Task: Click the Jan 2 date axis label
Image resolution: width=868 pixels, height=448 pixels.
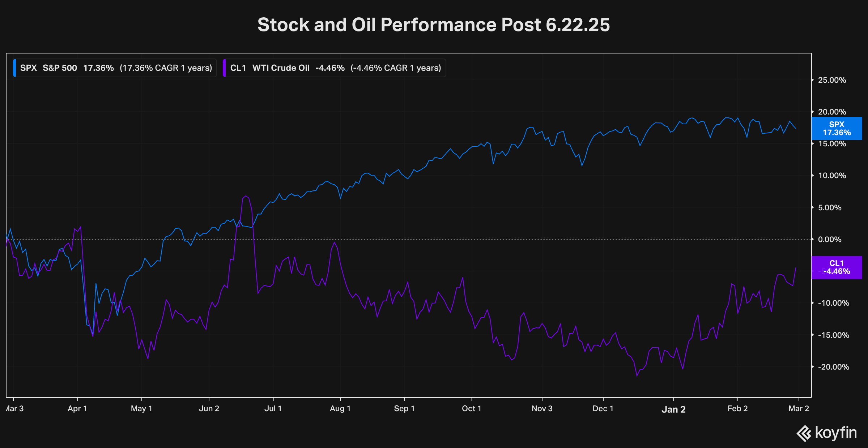Action: pyautogui.click(x=673, y=409)
